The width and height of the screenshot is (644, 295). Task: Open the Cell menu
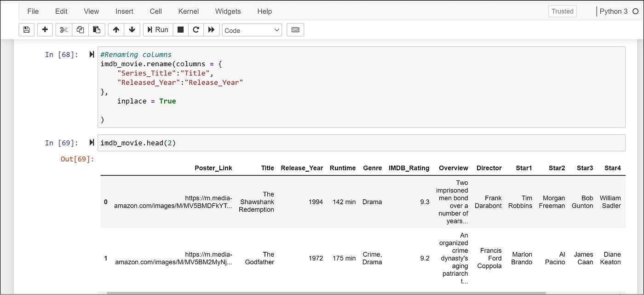[x=155, y=11]
